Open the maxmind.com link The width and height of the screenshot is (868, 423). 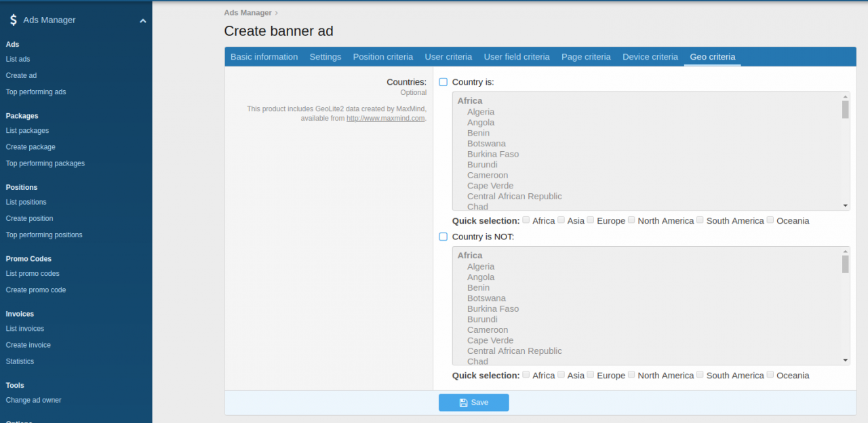pos(385,118)
